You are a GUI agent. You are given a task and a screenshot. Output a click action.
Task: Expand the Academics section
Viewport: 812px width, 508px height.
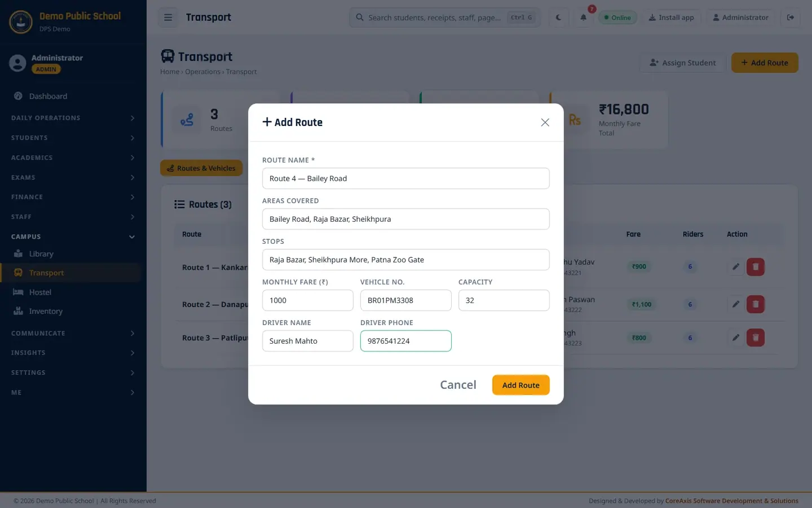point(73,157)
